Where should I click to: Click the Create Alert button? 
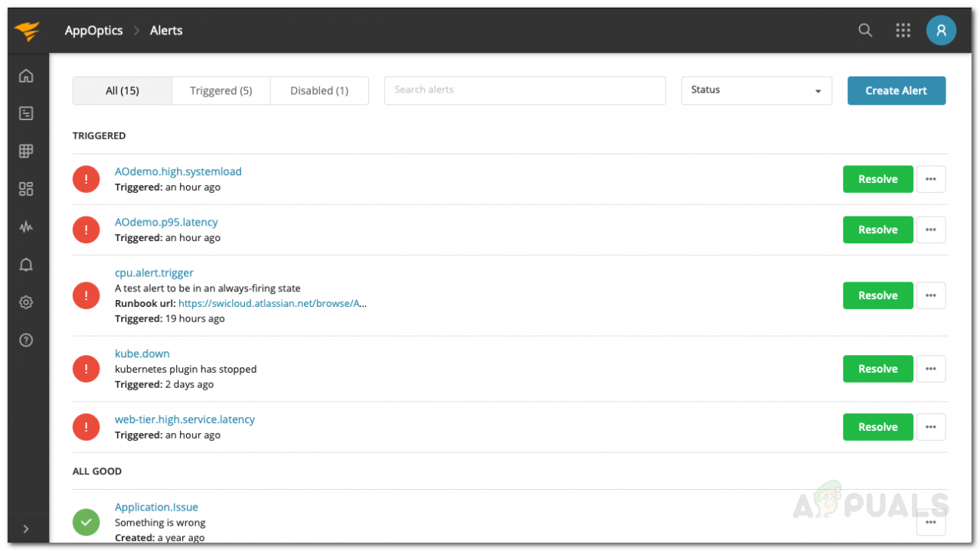897,90
